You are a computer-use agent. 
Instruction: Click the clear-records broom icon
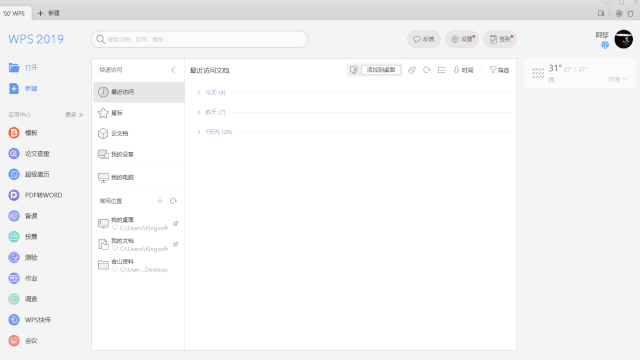[x=412, y=70]
